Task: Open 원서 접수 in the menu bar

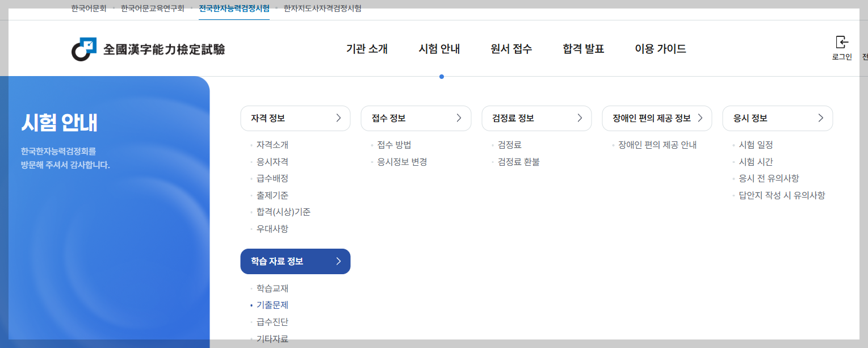Action: click(x=511, y=49)
